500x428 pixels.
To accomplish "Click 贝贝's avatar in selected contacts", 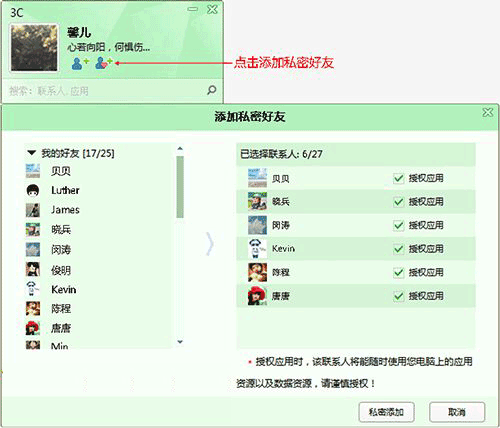I will pos(257,178).
